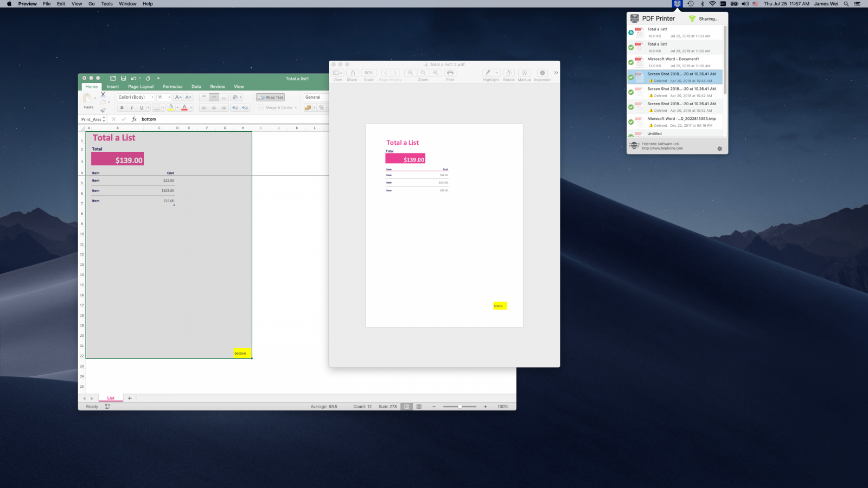Expand the Merge & Center dropdown

point(296,107)
